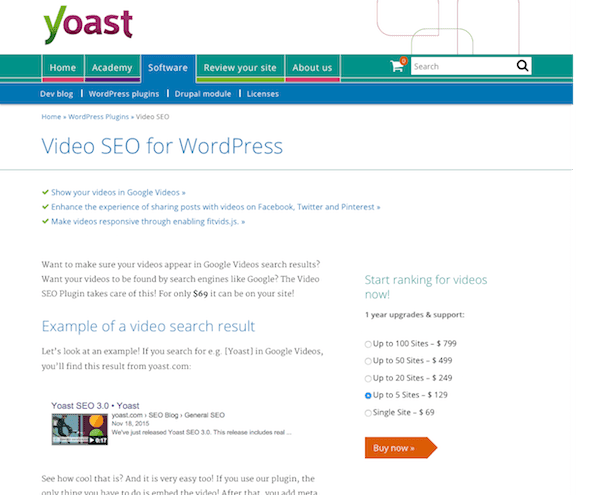Click the bold $69 price text

pyautogui.click(x=201, y=294)
